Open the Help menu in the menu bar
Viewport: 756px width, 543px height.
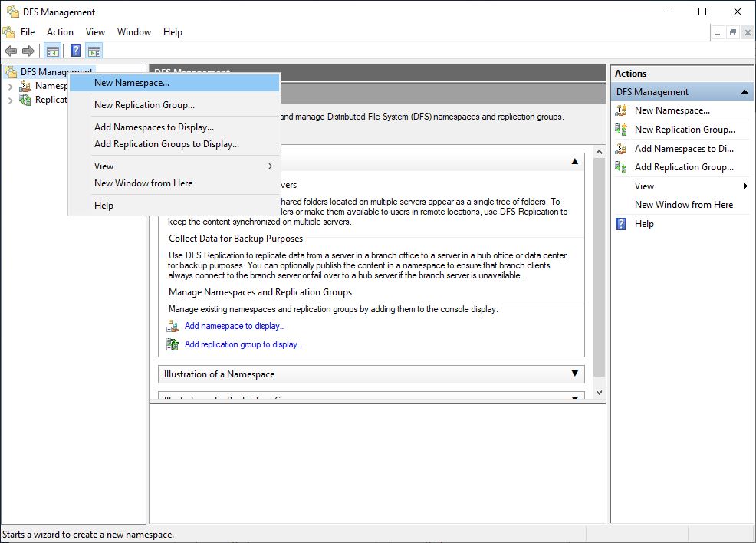pyautogui.click(x=173, y=32)
